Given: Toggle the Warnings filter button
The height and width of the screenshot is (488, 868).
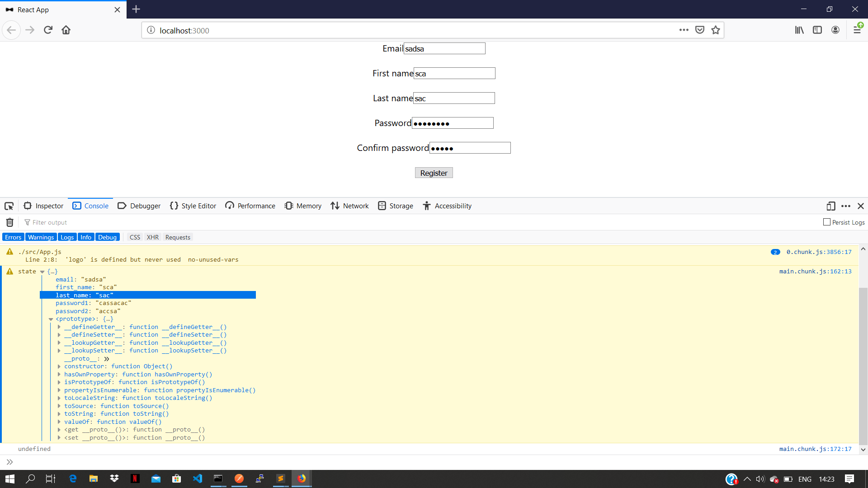Looking at the screenshot, I should (41, 237).
